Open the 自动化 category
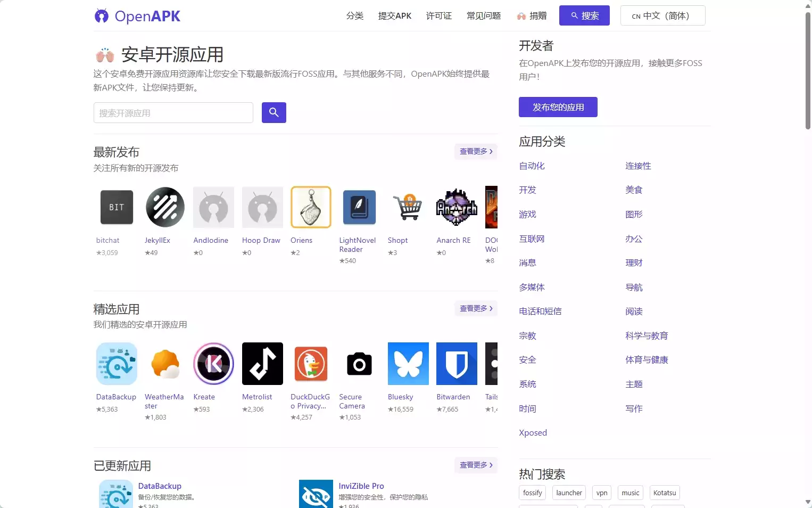This screenshot has width=812, height=508. pyautogui.click(x=532, y=166)
